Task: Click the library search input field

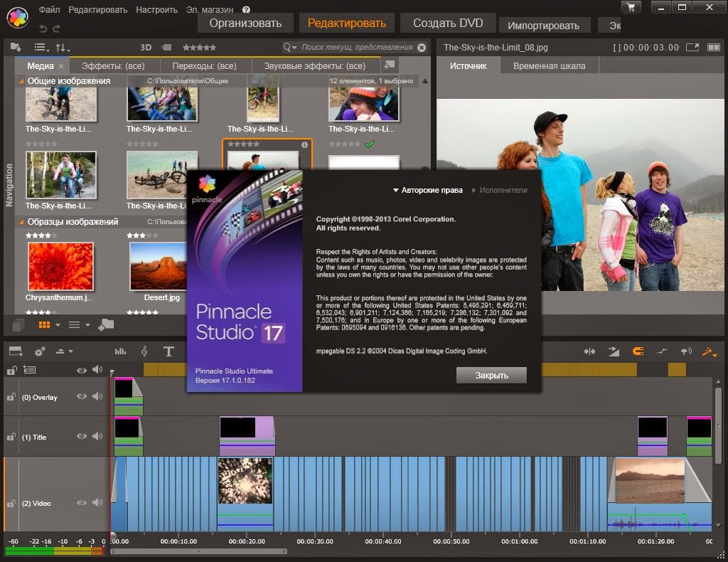Action: click(x=358, y=48)
